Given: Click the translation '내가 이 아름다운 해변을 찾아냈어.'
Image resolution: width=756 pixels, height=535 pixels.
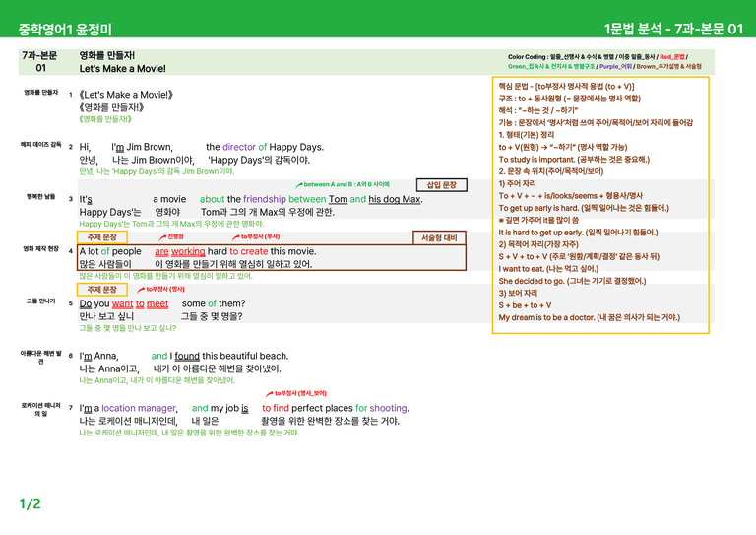Looking at the screenshot, I should point(217,368).
